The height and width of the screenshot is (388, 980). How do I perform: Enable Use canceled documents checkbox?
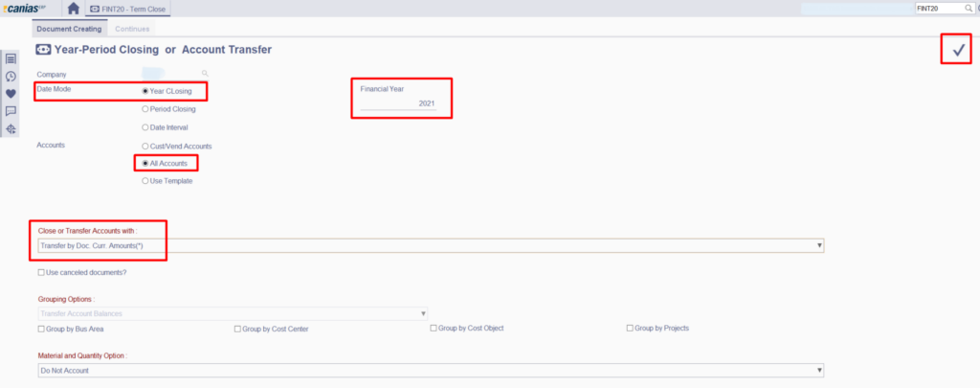point(40,273)
